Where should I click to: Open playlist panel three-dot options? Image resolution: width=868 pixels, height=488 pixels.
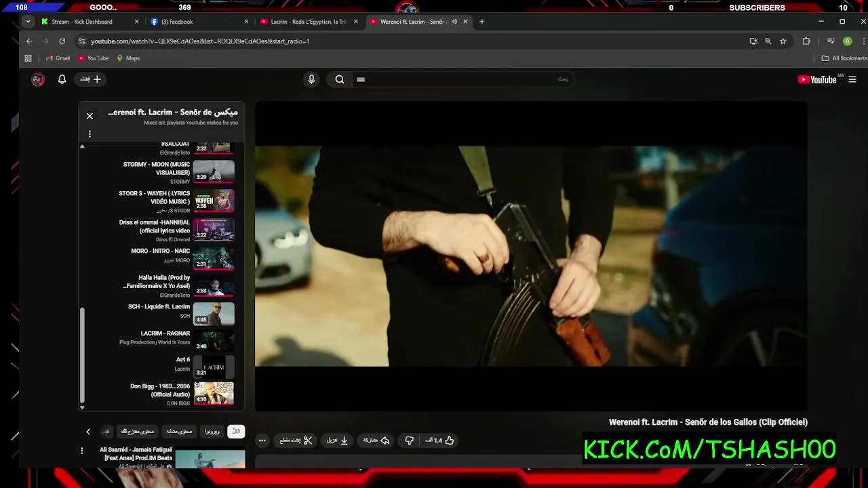[90, 134]
